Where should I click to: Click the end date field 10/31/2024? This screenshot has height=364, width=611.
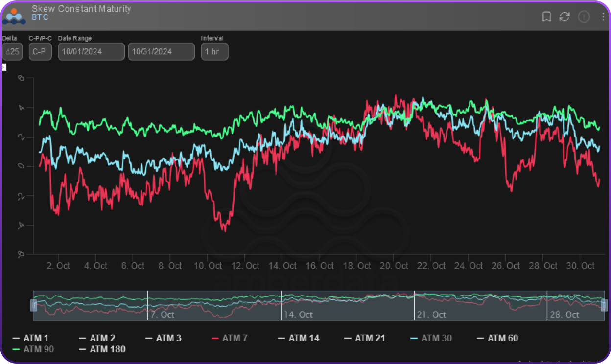[161, 51]
